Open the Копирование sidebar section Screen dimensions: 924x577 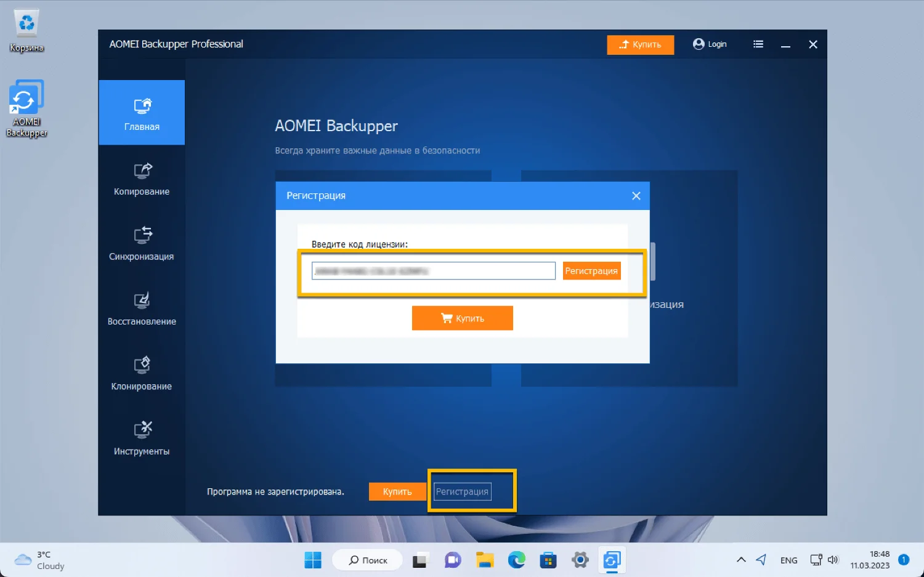pyautogui.click(x=142, y=179)
